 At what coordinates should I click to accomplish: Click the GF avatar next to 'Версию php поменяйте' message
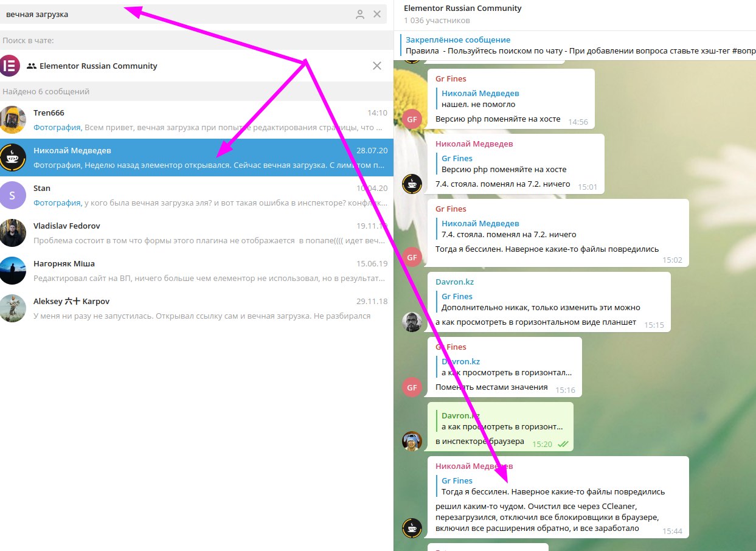click(x=412, y=119)
